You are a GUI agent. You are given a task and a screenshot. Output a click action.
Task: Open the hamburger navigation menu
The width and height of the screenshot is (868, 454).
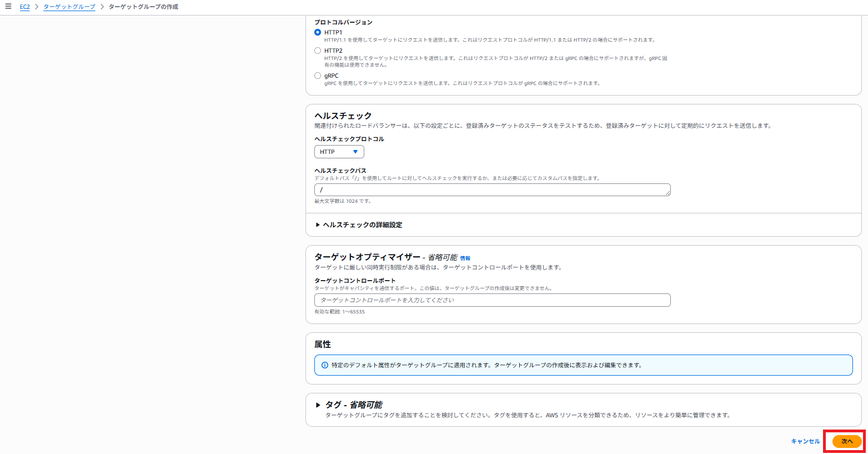(8, 7)
